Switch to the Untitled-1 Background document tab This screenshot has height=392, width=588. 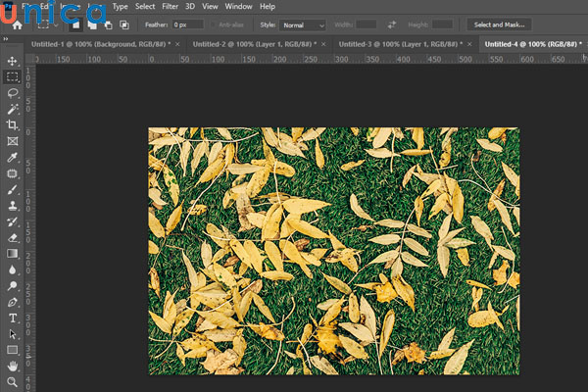[96, 44]
